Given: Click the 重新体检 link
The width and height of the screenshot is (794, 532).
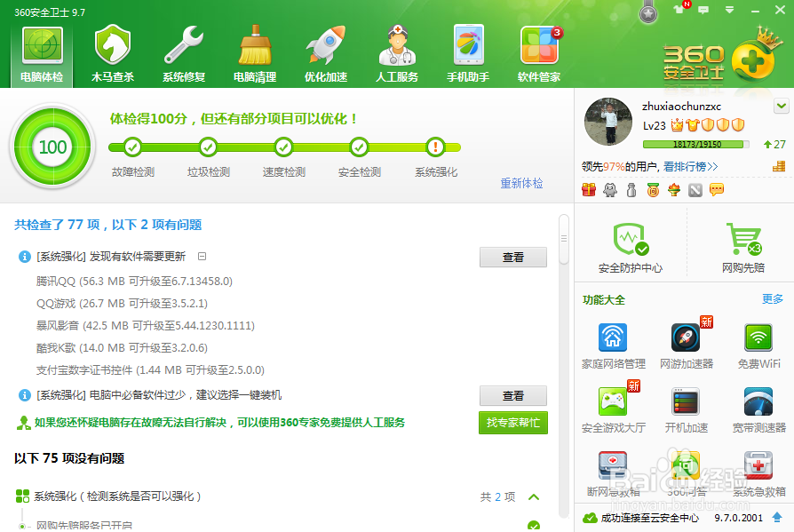Looking at the screenshot, I should (x=521, y=183).
